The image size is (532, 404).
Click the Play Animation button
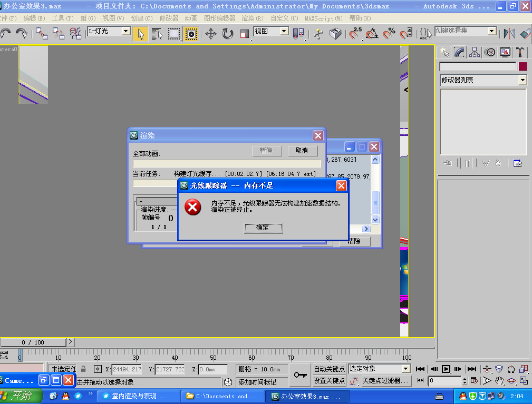coord(446,369)
